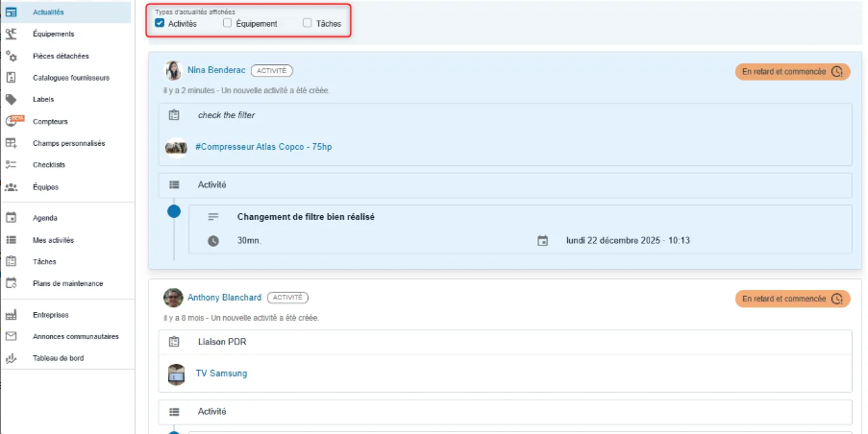868x434 pixels.
Task: Click the Agenda calendar icon
Action: click(12, 218)
